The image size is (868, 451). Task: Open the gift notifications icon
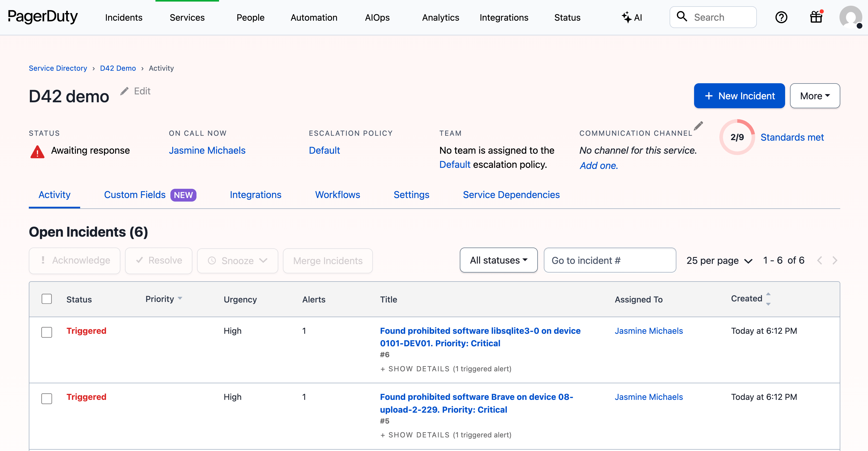816,17
